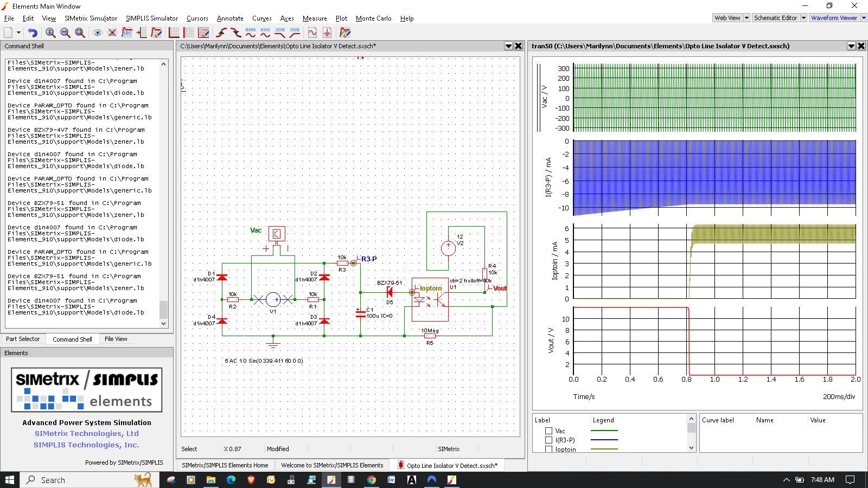Image resolution: width=868 pixels, height=488 pixels.
Task: Click the red spike waveform page icon
Action: [327, 33]
